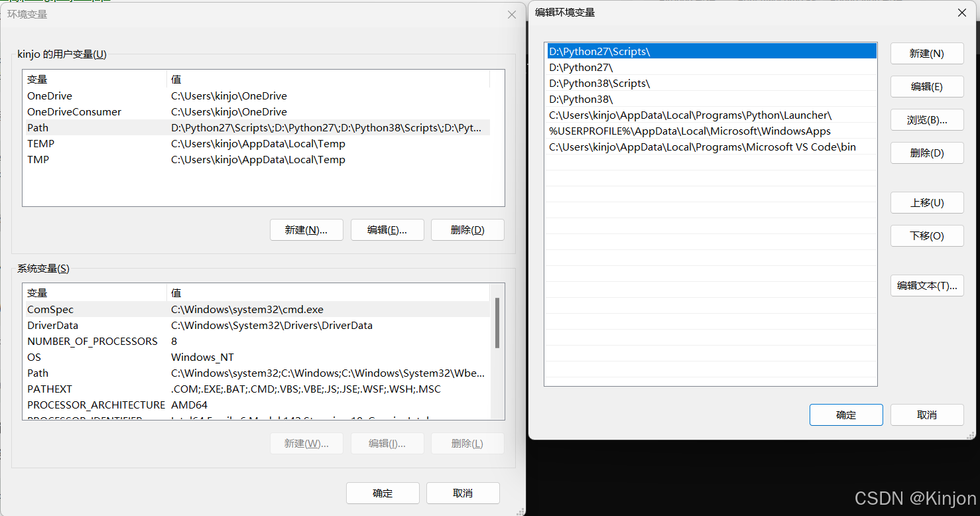
Task: Click the 变量 column header in system variables
Action: [95, 293]
